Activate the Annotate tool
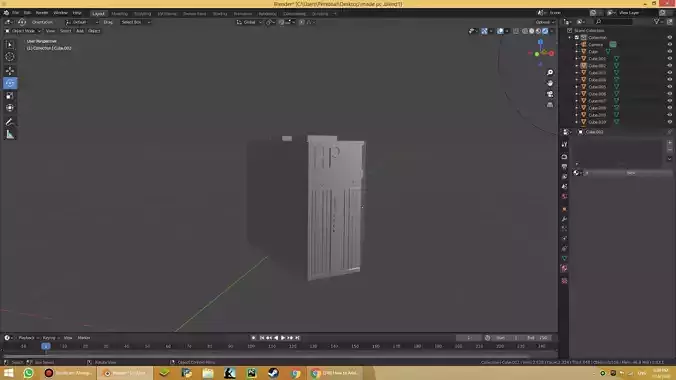Image resolution: width=676 pixels, height=380 pixels. [x=10, y=122]
